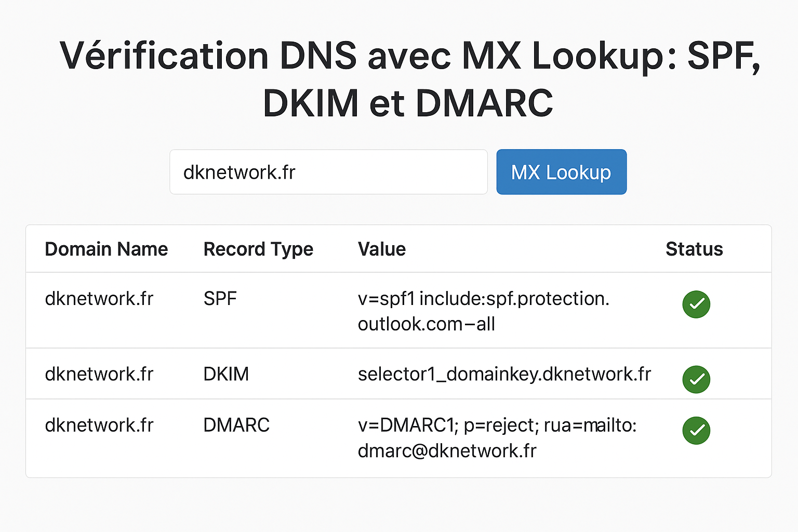Click the bottom green check icon in Status column
The height and width of the screenshot is (532, 798).
696,431
